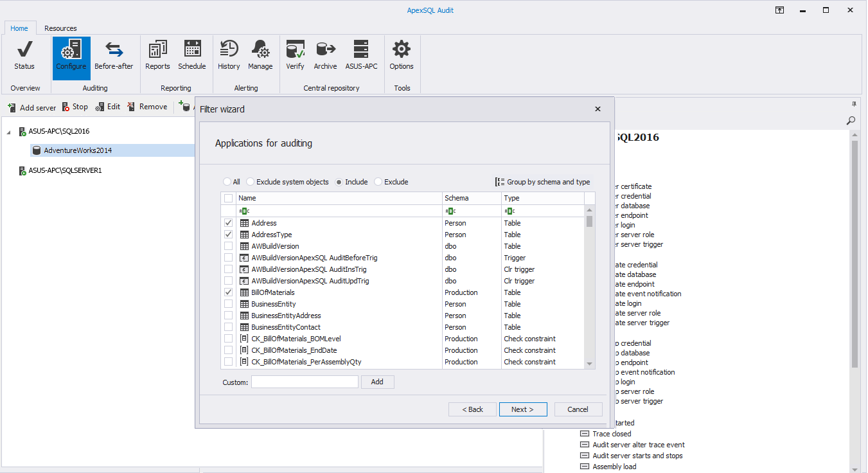Click the Cancel button
This screenshot has height=473, width=868.
[x=578, y=409]
